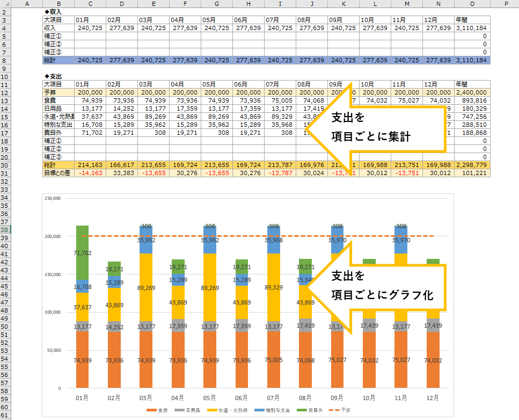Select the orange 75,005 bar segment for 07月
The width and height of the screenshot is (519, 420).
tap(274, 359)
